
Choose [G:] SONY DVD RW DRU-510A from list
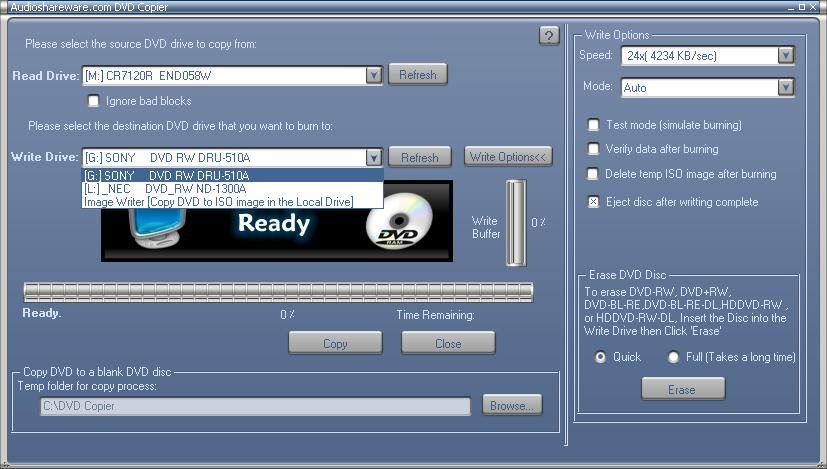tap(233, 175)
